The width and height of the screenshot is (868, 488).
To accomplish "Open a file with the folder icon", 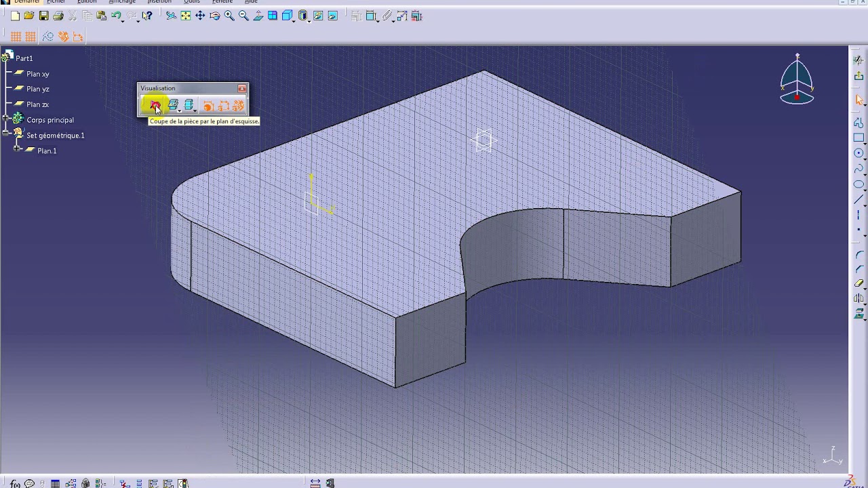I will click(29, 16).
